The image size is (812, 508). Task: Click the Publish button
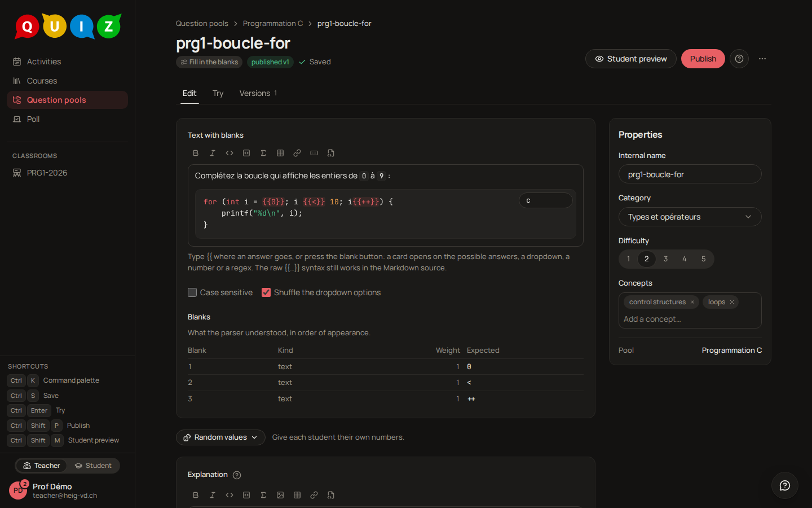click(703, 59)
